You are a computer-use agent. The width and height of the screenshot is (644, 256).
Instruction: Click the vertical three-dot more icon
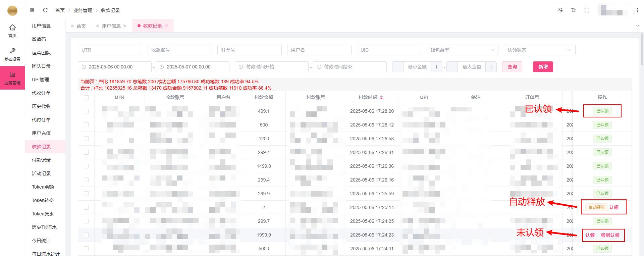tap(637, 10)
